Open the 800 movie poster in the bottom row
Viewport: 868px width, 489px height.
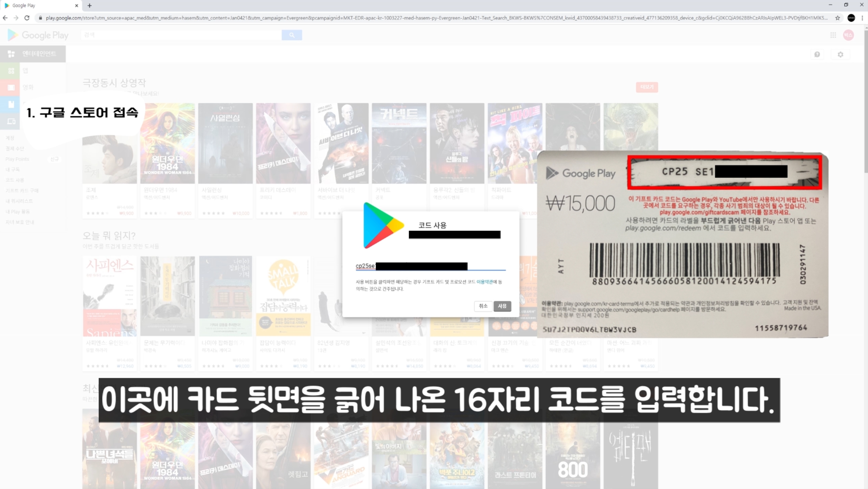click(573, 449)
